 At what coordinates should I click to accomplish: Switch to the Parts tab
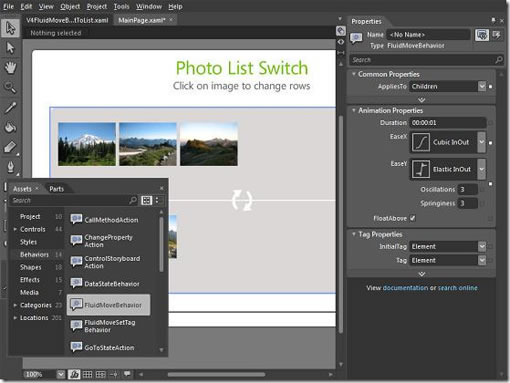pyautogui.click(x=56, y=189)
